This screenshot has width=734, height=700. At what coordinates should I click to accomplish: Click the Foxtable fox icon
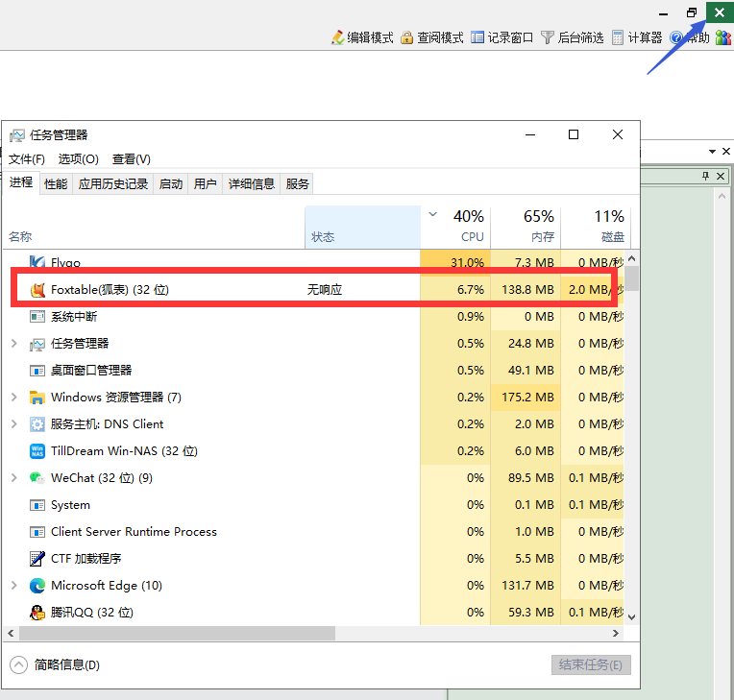pos(37,290)
